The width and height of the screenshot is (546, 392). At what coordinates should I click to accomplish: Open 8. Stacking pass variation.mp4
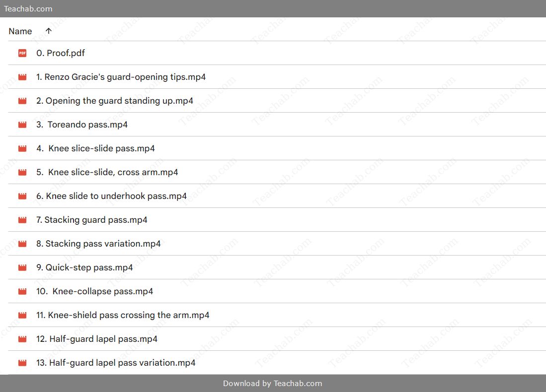98,244
